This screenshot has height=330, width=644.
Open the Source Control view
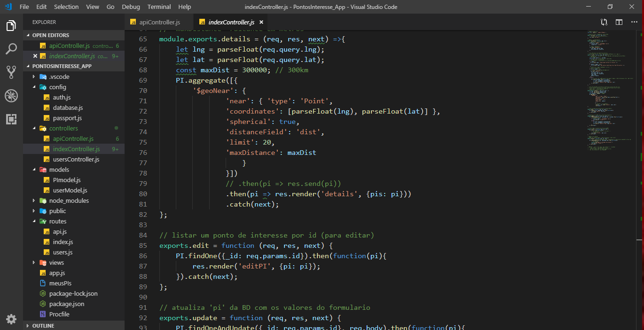click(11, 72)
